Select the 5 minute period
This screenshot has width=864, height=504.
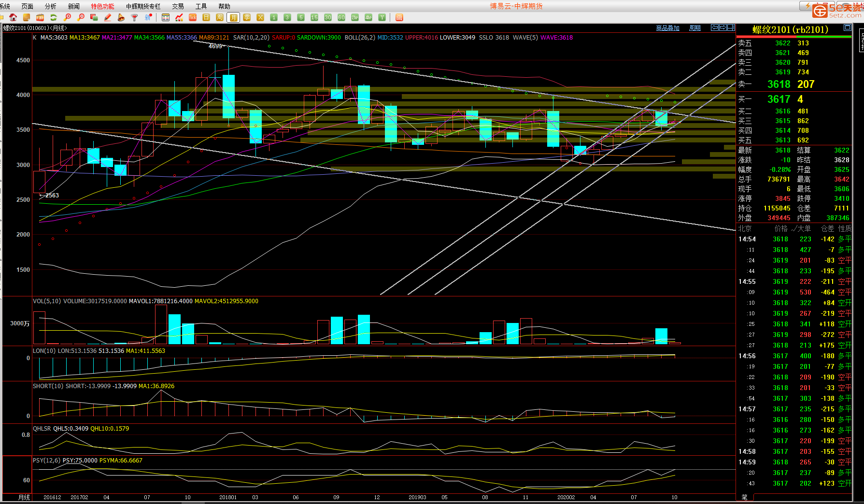click(x=301, y=17)
